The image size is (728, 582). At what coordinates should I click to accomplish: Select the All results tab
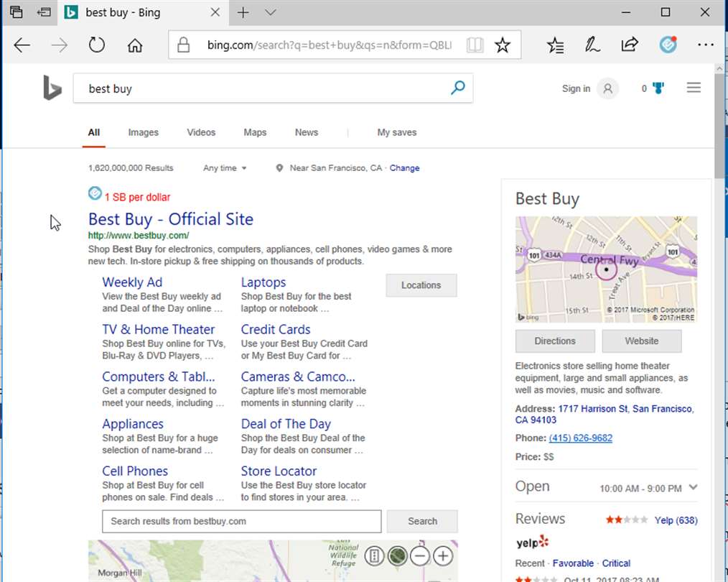(94, 132)
